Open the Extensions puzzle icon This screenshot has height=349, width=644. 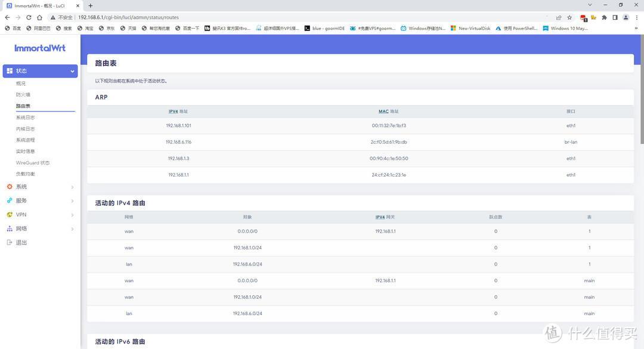pyautogui.click(x=604, y=17)
